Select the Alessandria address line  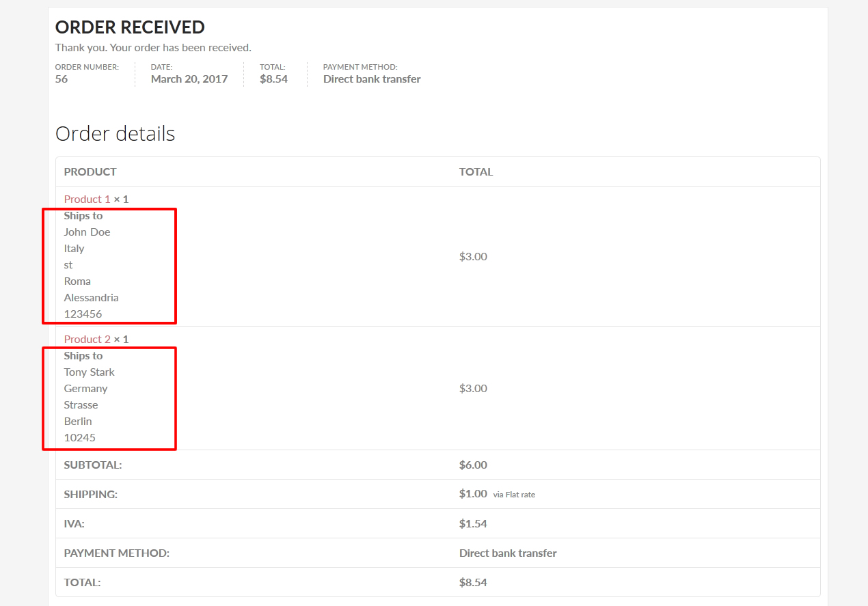pos(91,297)
